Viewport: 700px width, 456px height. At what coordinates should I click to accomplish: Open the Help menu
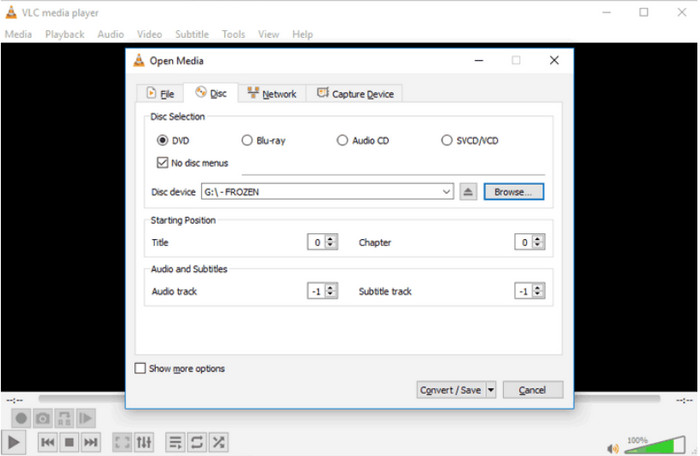coord(302,34)
